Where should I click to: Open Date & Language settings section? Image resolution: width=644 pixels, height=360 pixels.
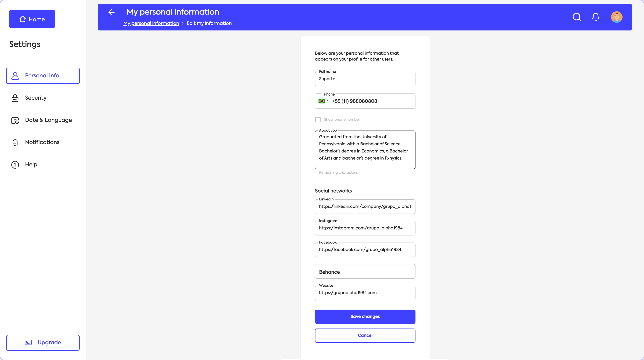[48, 120]
